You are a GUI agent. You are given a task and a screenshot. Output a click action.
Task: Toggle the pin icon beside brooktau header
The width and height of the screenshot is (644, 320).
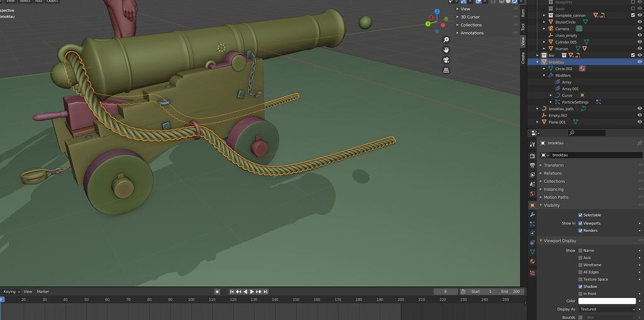coord(639,143)
